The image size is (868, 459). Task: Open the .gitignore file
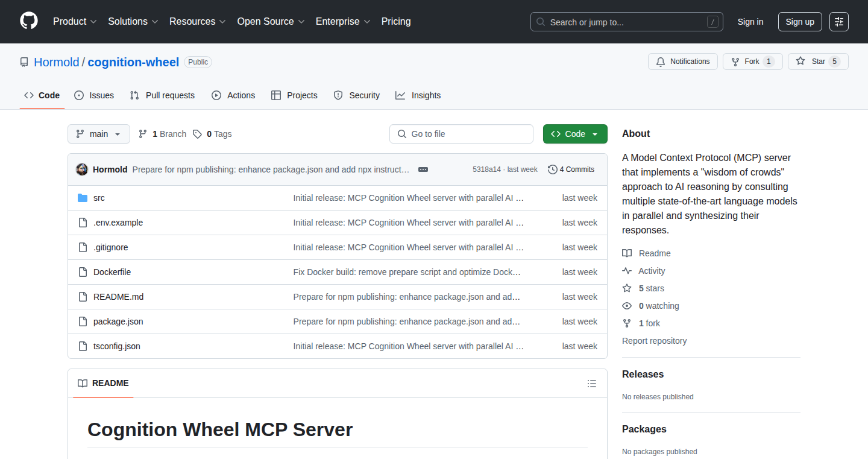[x=111, y=247]
